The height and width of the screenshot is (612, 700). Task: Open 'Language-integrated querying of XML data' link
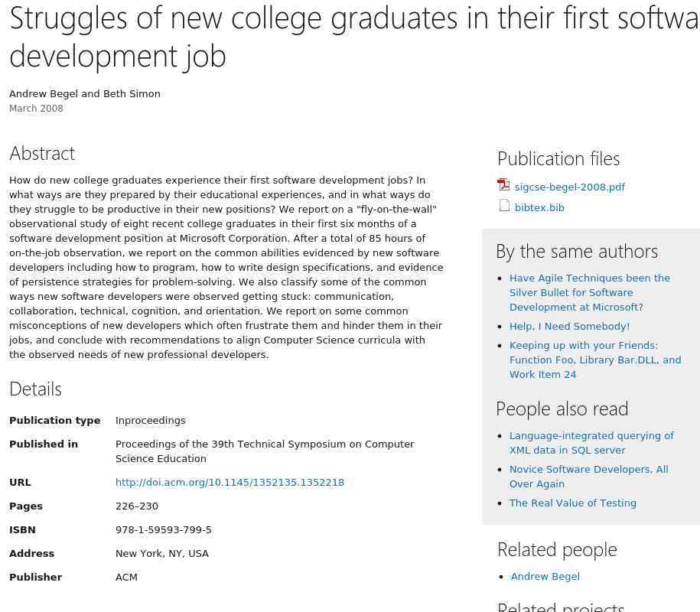591,443
